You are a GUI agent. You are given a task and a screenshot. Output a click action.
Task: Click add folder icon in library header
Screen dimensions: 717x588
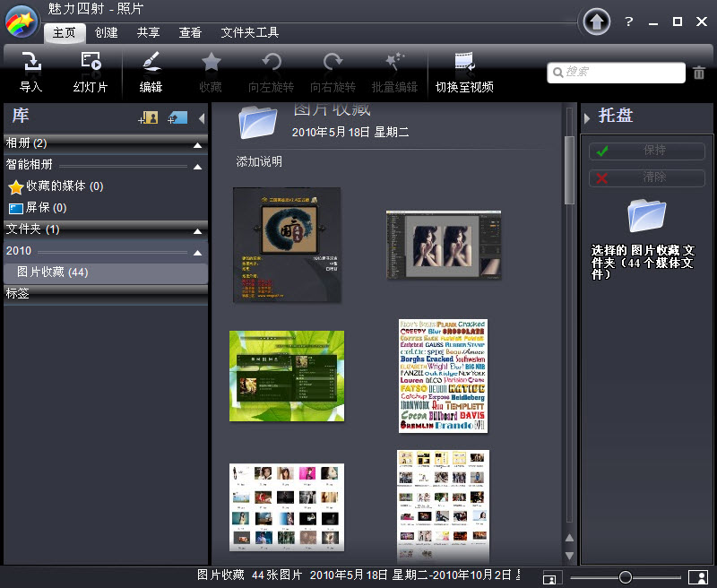177,118
